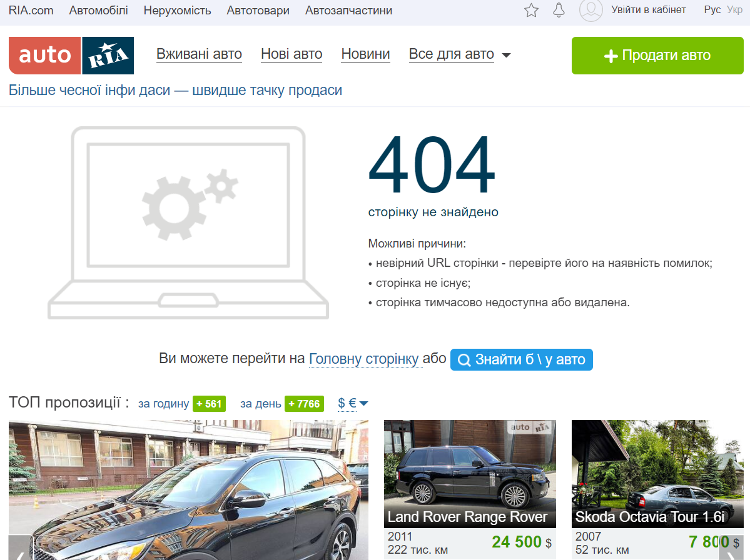Switch language to Рус
The width and height of the screenshot is (750, 560).
[x=712, y=10]
